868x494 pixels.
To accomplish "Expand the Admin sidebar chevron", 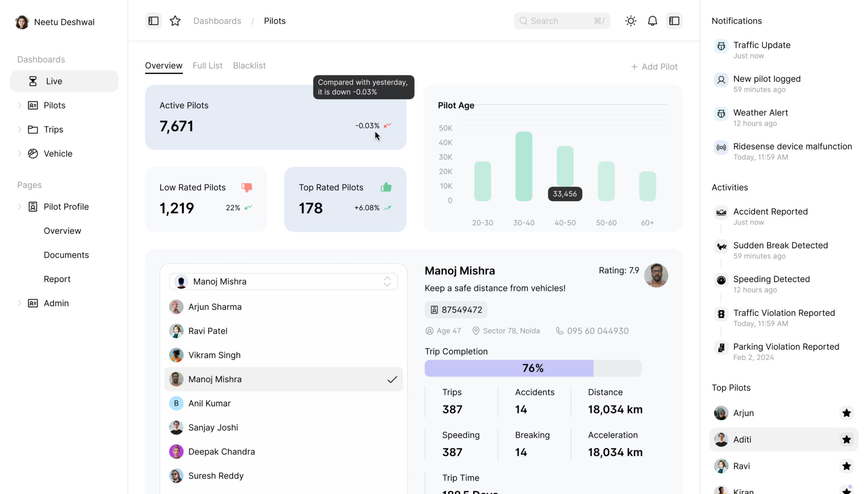I will coord(20,303).
